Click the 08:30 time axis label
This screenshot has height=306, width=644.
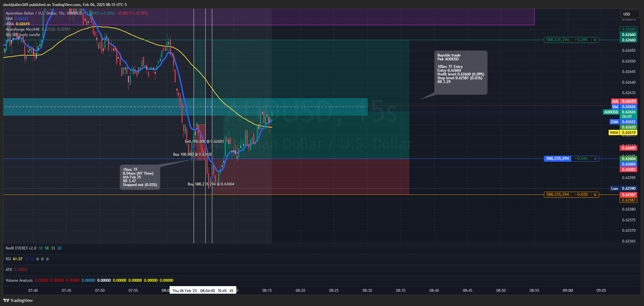click(367, 291)
